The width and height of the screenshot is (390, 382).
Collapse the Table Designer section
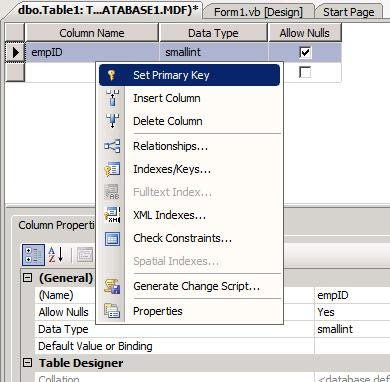(27, 363)
